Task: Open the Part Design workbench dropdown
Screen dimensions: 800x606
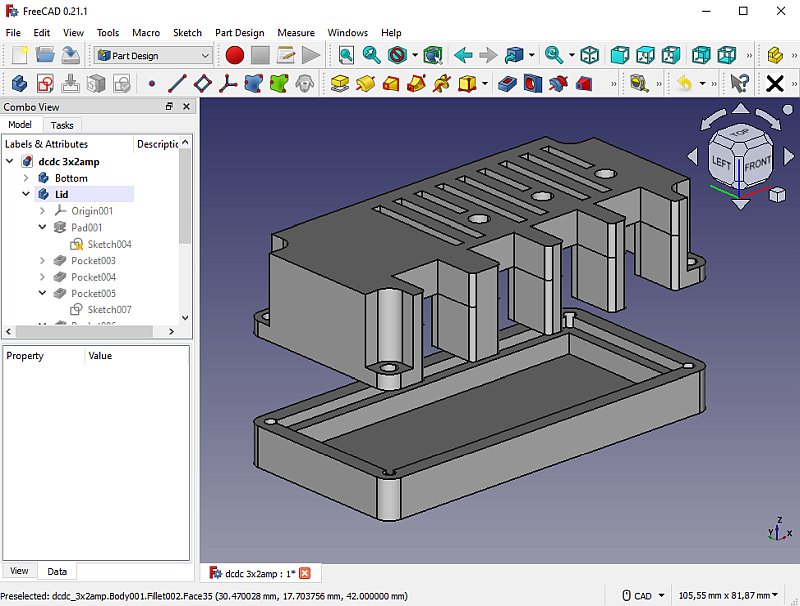Action: (x=153, y=55)
